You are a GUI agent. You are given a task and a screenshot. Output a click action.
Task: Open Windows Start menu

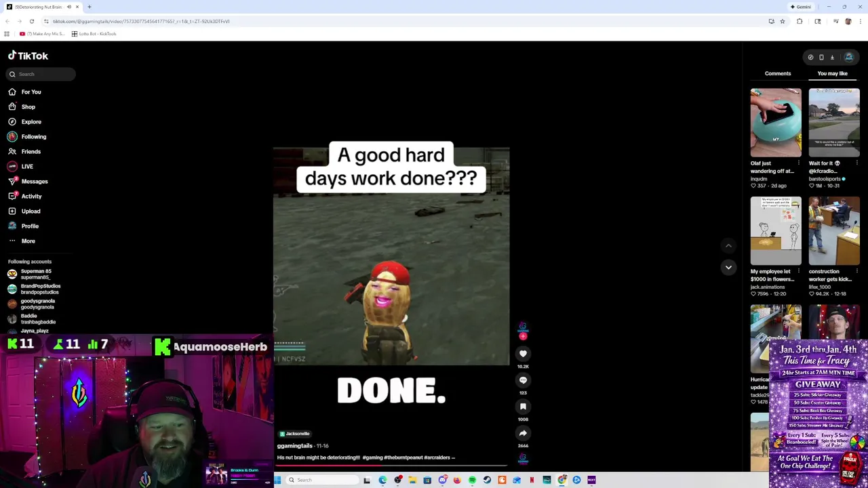coord(277,480)
